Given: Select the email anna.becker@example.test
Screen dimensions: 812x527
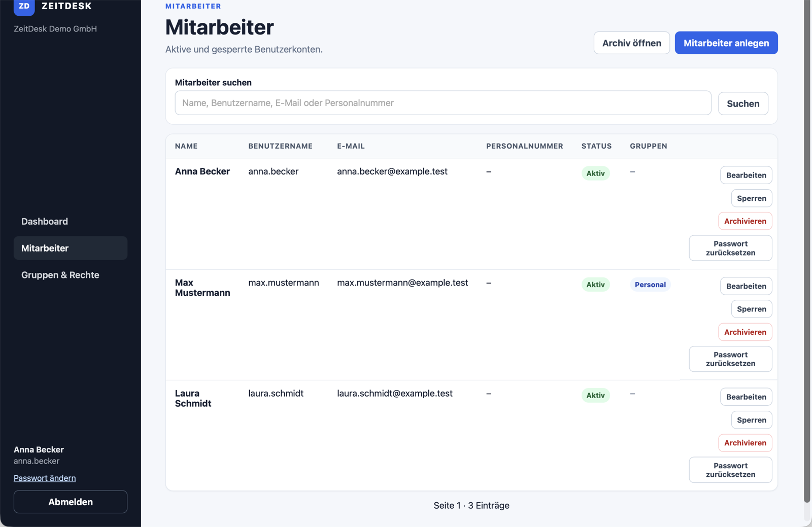Looking at the screenshot, I should pos(392,171).
